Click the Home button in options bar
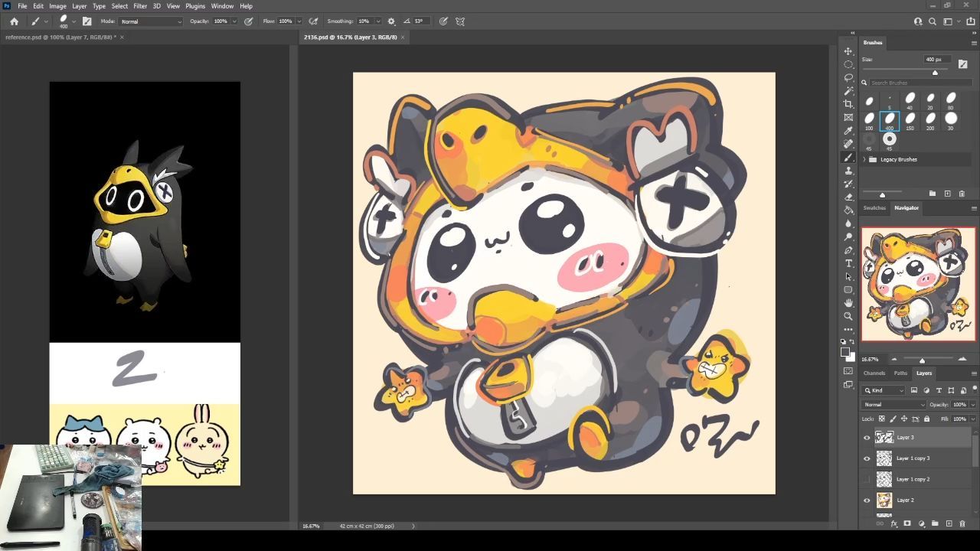This screenshot has height=551, width=980. (14, 21)
